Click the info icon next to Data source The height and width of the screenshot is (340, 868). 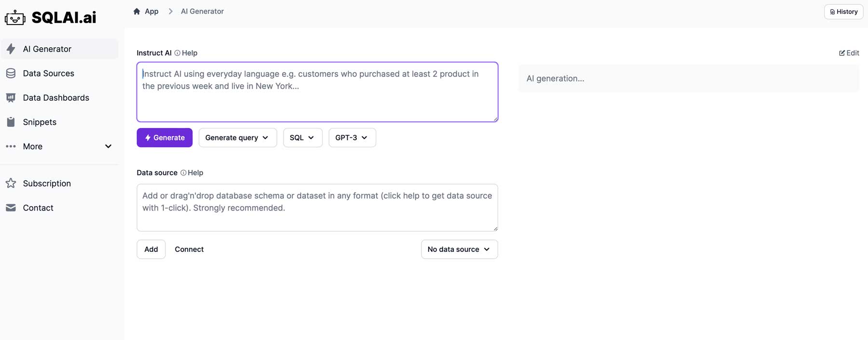[x=183, y=172]
